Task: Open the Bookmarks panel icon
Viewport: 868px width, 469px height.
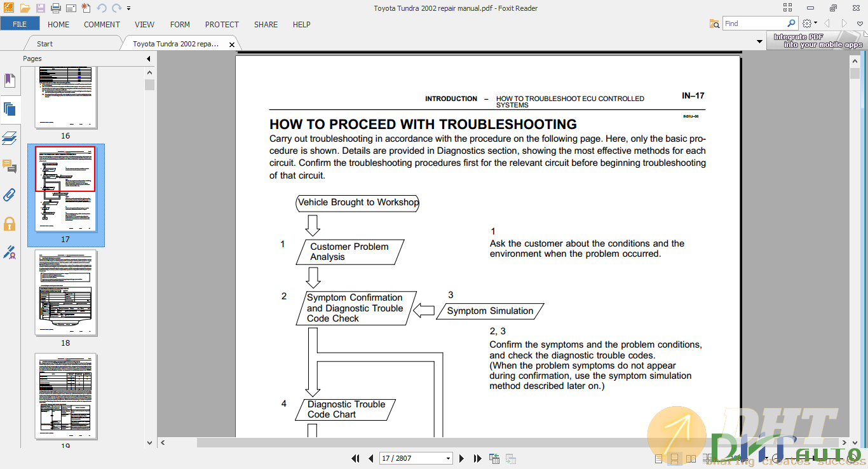Action: coord(10,81)
